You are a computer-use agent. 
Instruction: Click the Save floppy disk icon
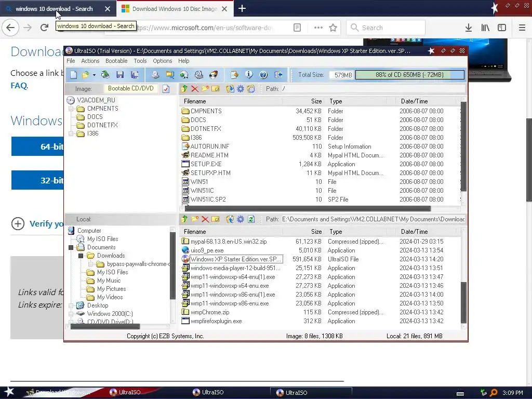pyautogui.click(x=120, y=75)
